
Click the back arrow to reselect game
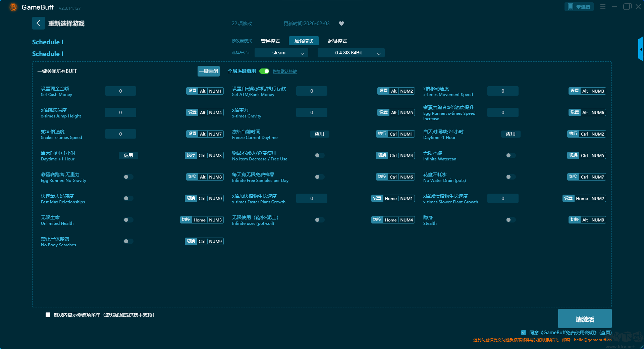(x=38, y=23)
